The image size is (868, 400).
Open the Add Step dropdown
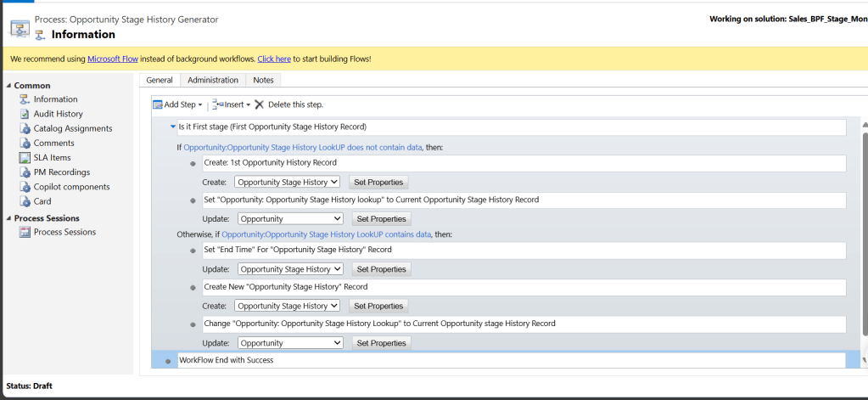pyautogui.click(x=200, y=104)
